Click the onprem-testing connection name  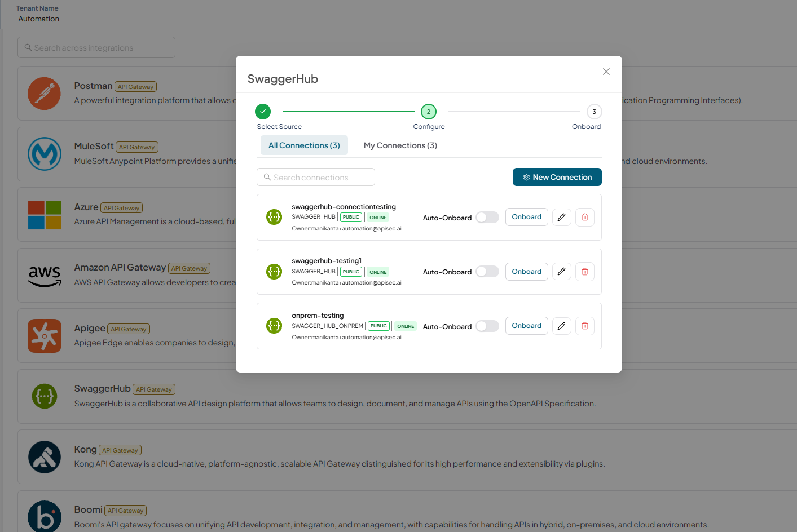coord(318,316)
